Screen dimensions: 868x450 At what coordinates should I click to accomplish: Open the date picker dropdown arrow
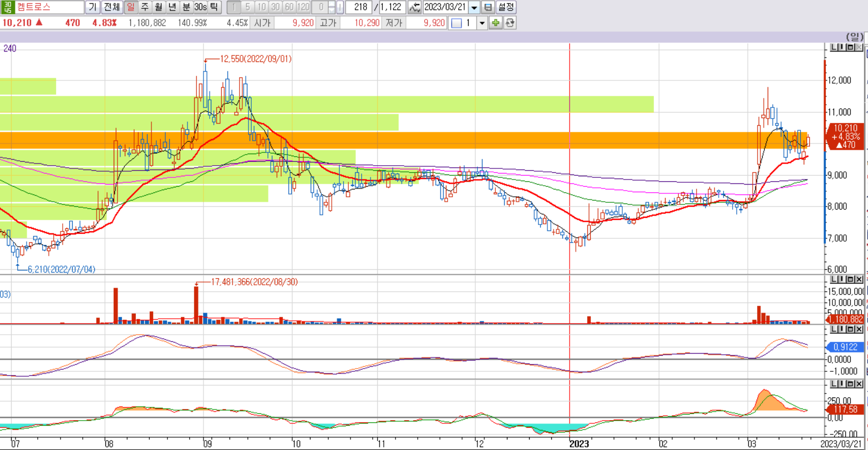pos(475,7)
